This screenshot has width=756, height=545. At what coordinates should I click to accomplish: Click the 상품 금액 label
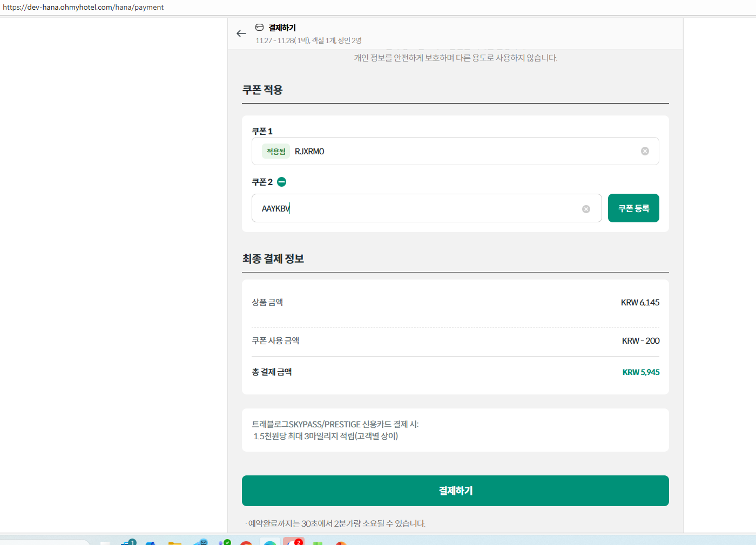tap(267, 302)
